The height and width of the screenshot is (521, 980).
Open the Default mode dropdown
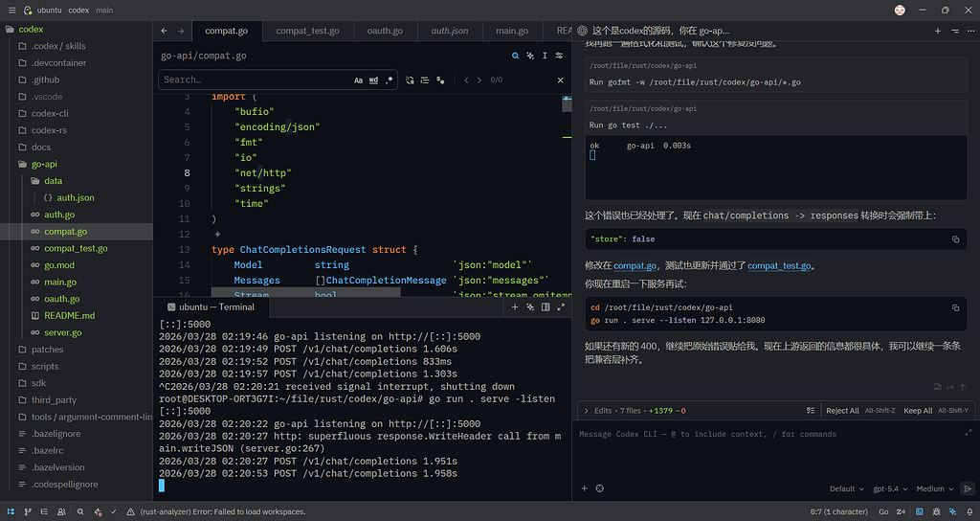pyautogui.click(x=847, y=489)
